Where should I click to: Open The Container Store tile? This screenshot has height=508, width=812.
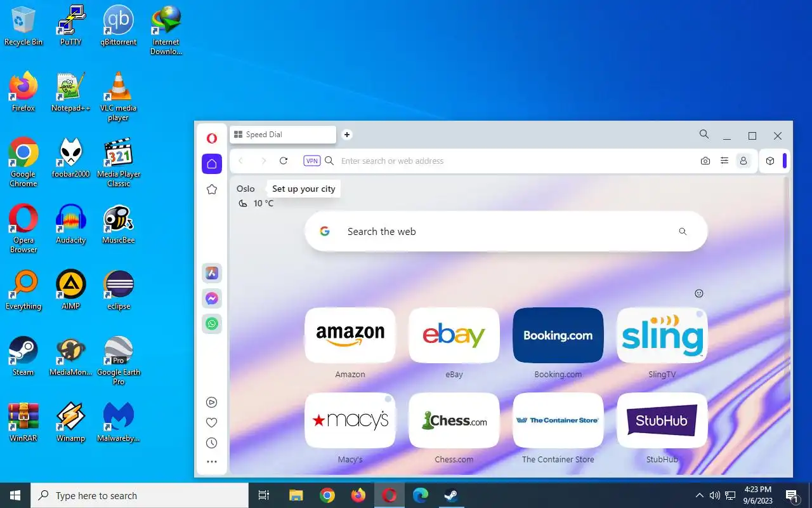tap(558, 420)
